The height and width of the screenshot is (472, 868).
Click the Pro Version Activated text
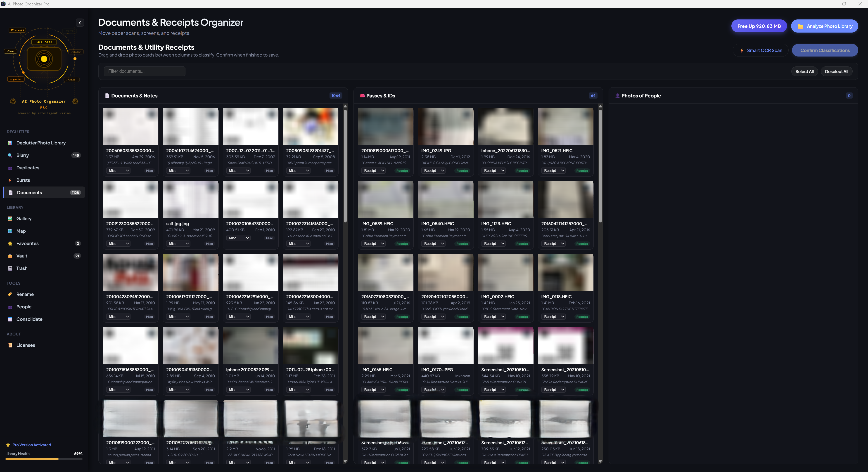[32, 445]
